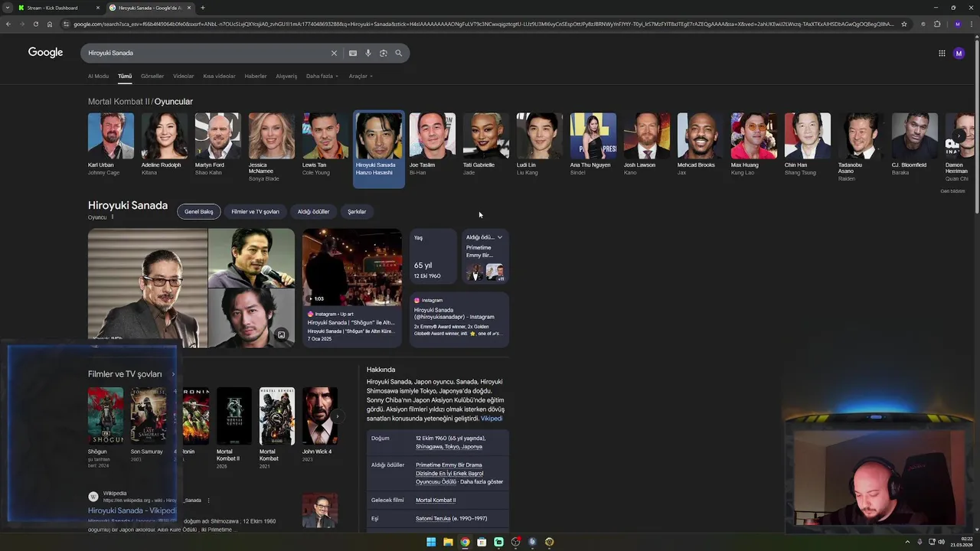Clear the search box with the X icon
The height and width of the screenshot is (551, 980).
tap(334, 53)
